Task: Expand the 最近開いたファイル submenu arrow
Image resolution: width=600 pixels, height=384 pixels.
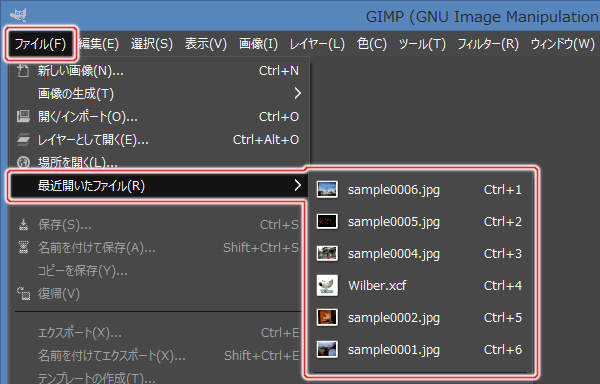Action: click(297, 185)
